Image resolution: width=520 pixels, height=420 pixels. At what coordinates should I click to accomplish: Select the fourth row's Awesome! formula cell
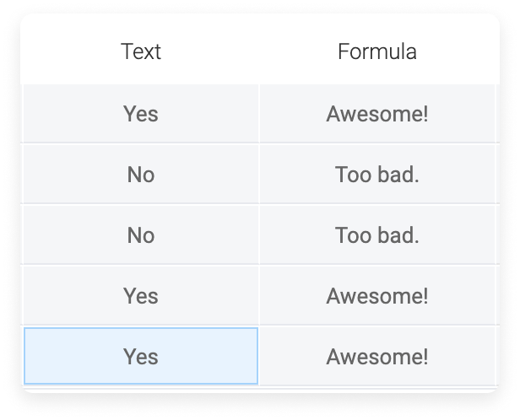click(x=377, y=295)
